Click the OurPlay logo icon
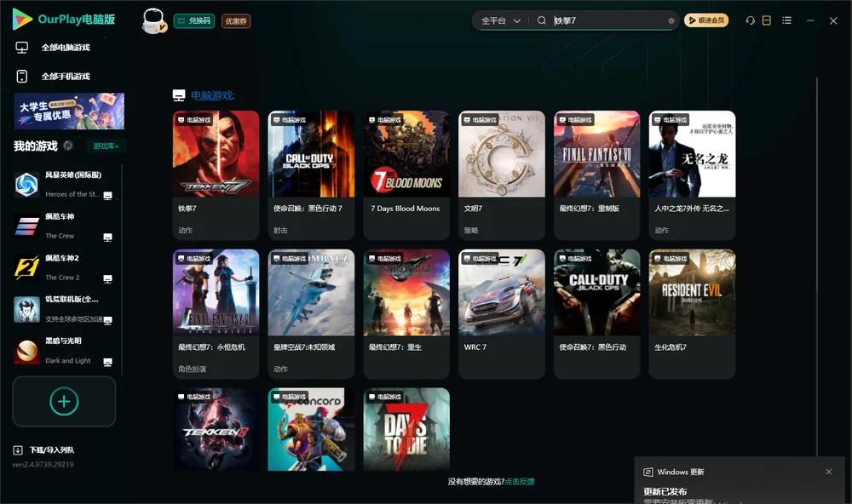852x504 pixels. point(23,19)
